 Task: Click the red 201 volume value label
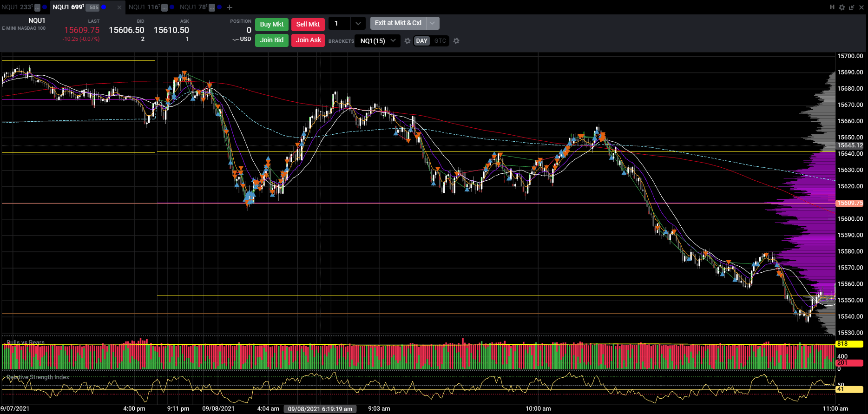[849, 363]
